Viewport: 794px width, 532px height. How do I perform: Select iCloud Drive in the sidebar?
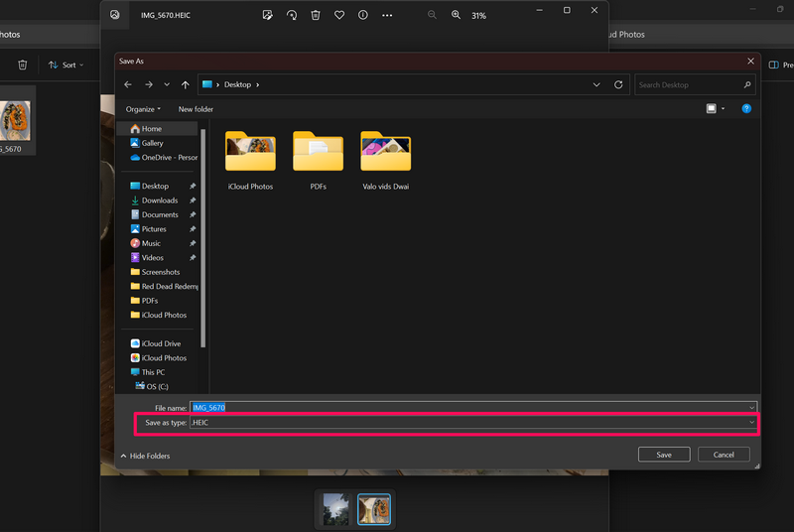tap(160, 343)
